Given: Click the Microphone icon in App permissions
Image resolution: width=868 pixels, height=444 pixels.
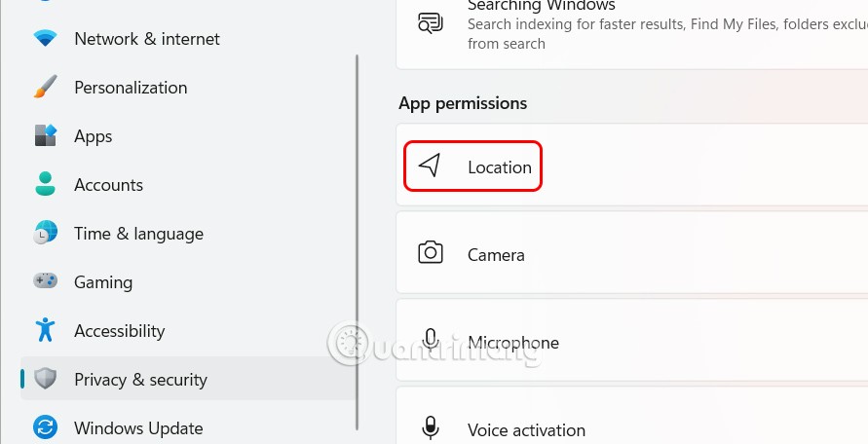Looking at the screenshot, I should coord(430,342).
